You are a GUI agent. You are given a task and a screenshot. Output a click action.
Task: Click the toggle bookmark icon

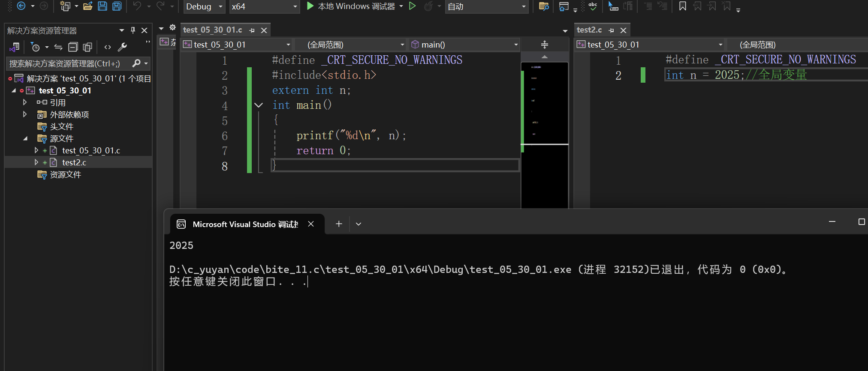tap(683, 6)
